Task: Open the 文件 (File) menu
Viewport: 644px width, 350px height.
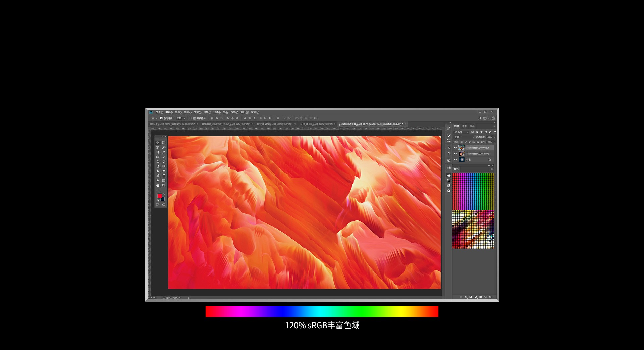Action: point(159,112)
